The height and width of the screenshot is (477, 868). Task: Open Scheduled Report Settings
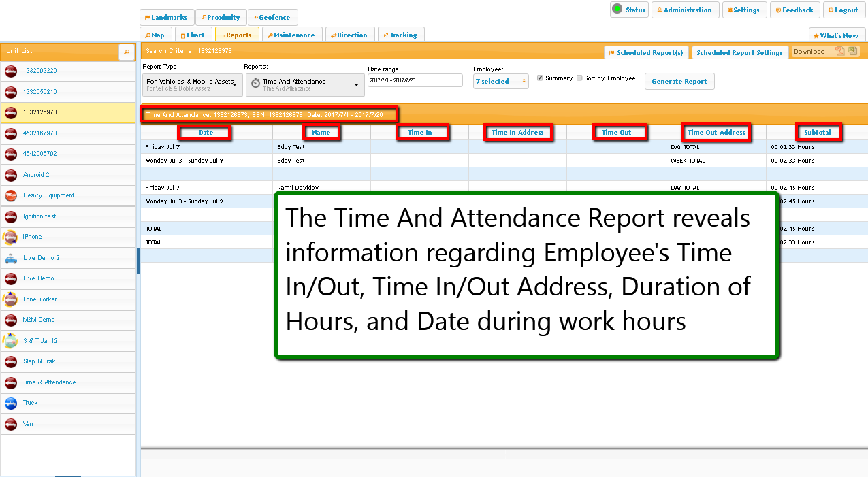[x=739, y=53]
